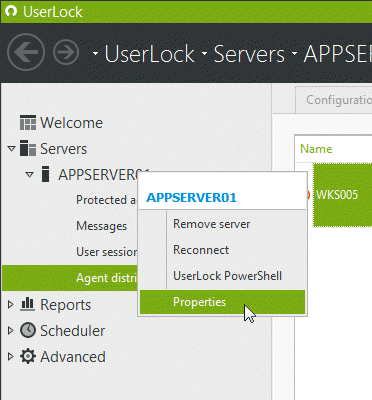Select the APPSERVER01 tree item label
Image resolution: width=372 pixels, height=400 pixels.
click(x=98, y=175)
